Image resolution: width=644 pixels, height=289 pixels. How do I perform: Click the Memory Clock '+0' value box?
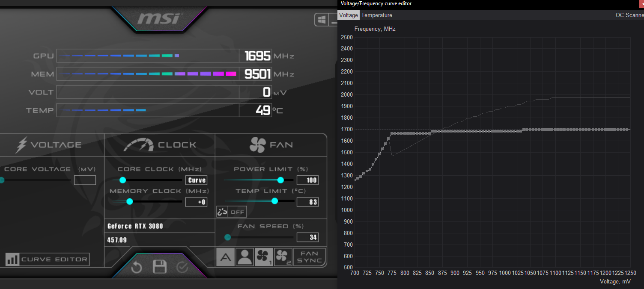[197, 202]
